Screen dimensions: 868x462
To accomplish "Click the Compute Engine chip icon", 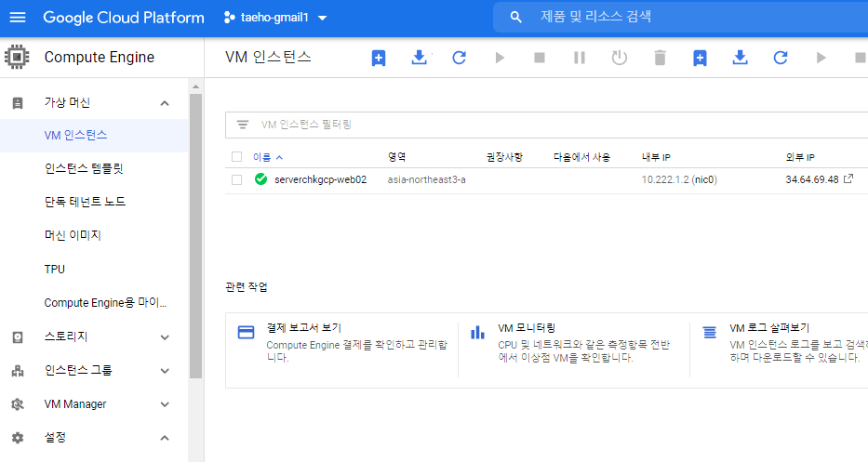I will point(17,57).
